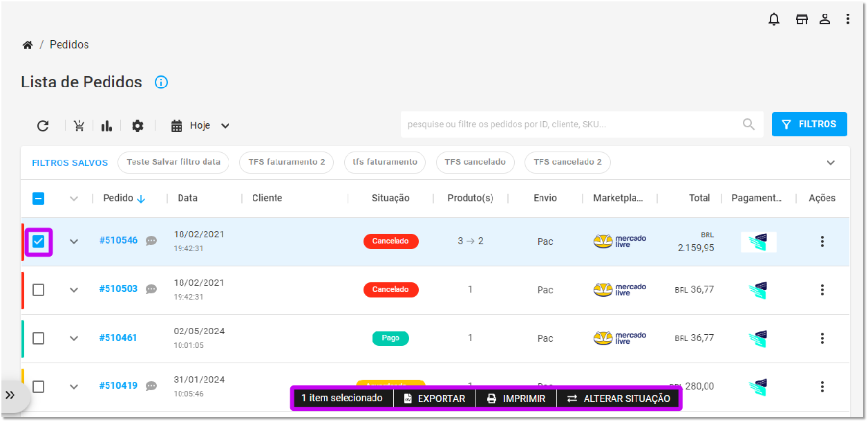The width and height of the screenshot is (868, 422).
Task: Expand the row details for order #510461
Action: (73, 338)
